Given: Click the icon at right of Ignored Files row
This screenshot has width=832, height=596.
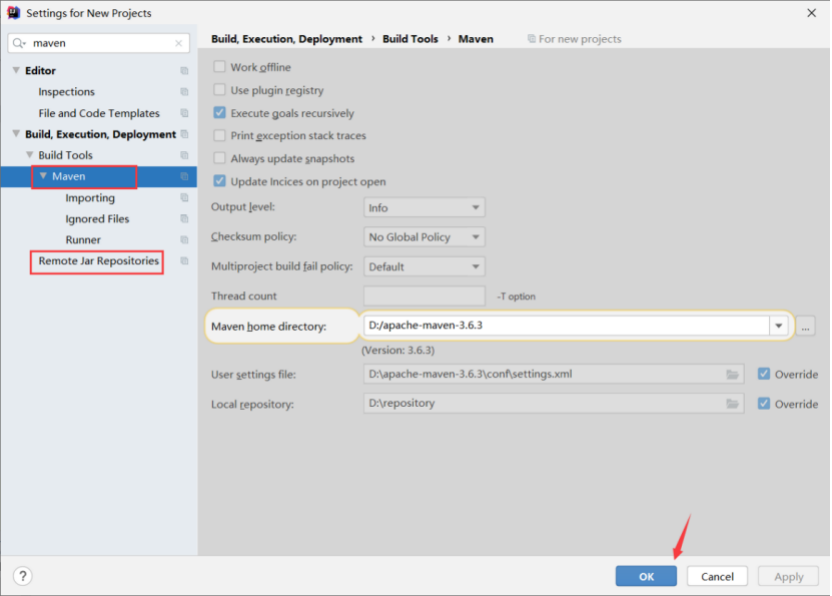Looking at the screenshot, I should 184,219.
